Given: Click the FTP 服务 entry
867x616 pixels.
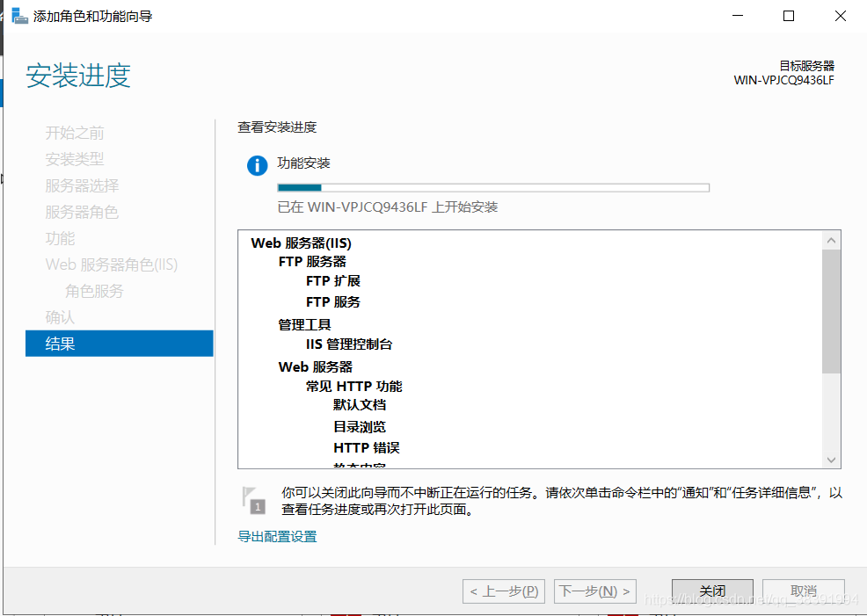Looking at the screenshot, I should pos(333,301).
